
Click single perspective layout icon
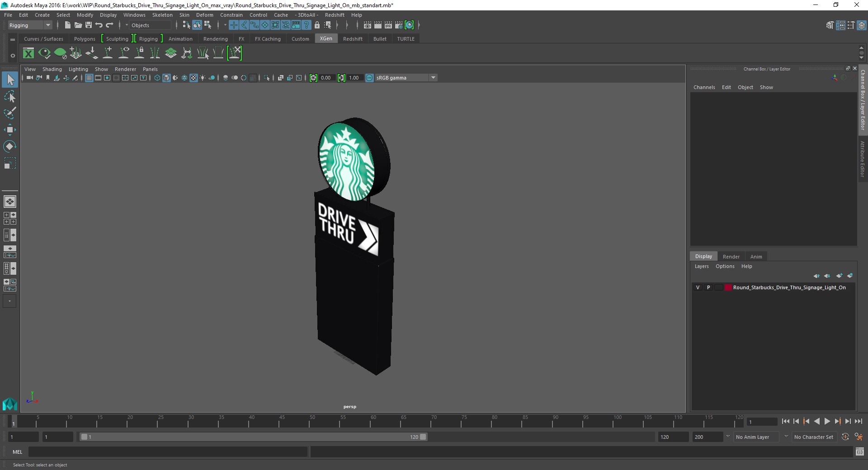(x=9, y=202)
